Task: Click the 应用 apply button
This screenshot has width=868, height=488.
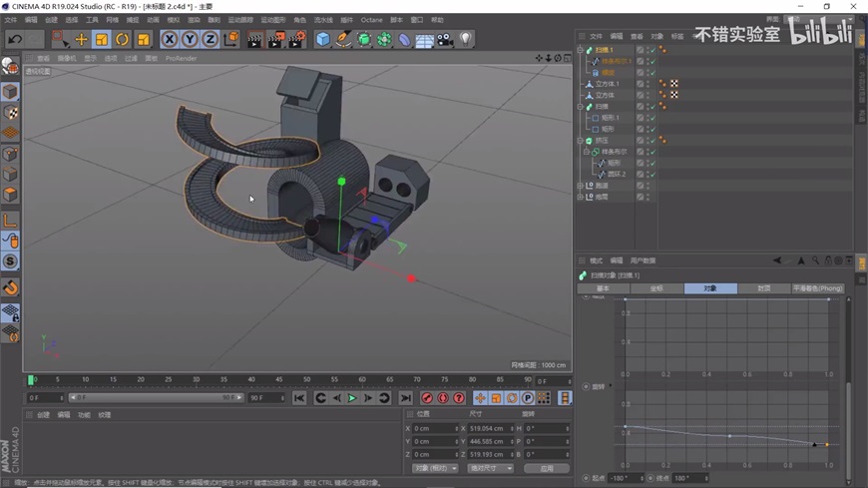Action: [x=546, y=468]
